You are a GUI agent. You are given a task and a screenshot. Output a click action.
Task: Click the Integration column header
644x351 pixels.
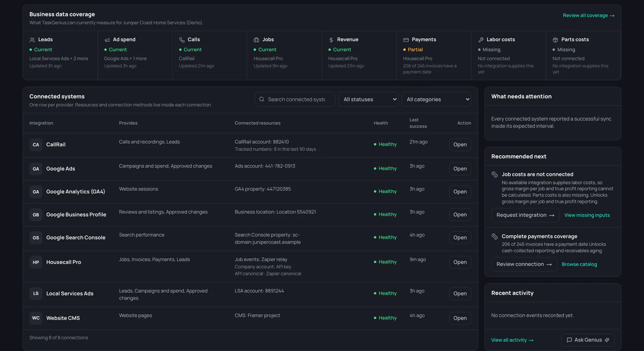tap(41, 123)
